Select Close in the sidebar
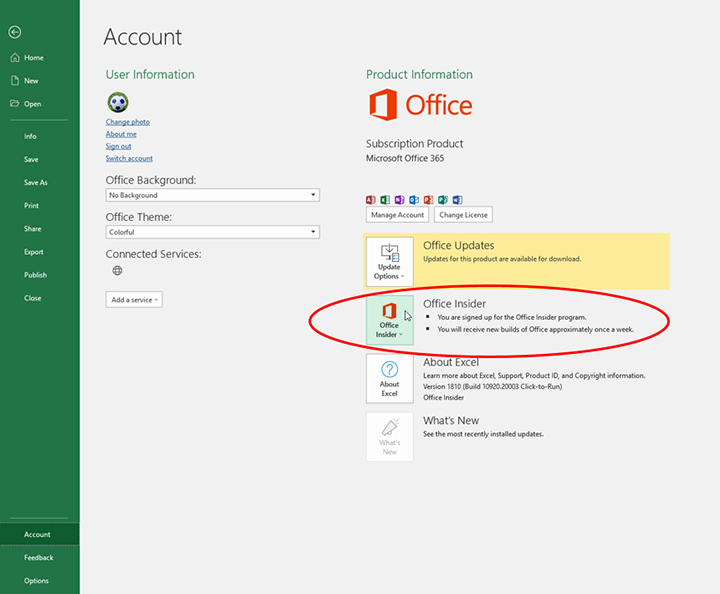720x594 pixels. 39,298
